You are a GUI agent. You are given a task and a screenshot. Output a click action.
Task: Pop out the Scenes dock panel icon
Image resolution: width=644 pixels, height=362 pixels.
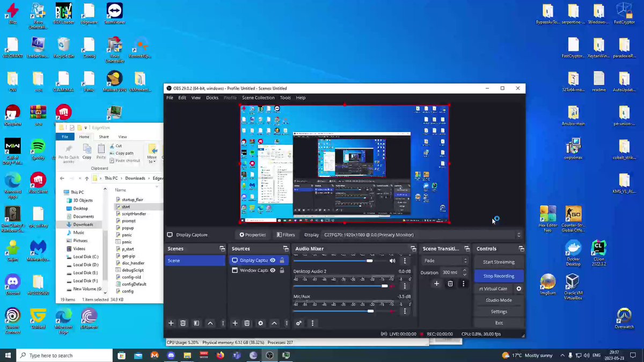click(222, 249)
